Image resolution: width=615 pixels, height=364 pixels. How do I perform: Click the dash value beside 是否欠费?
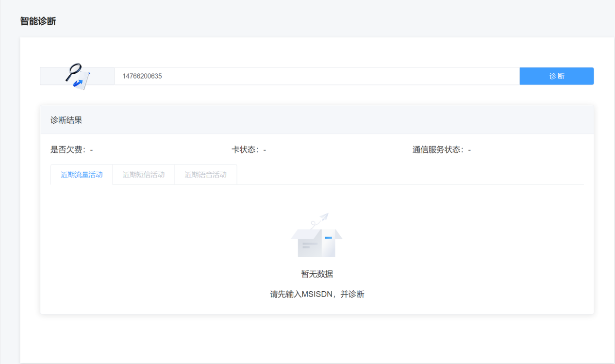[91, 150]
